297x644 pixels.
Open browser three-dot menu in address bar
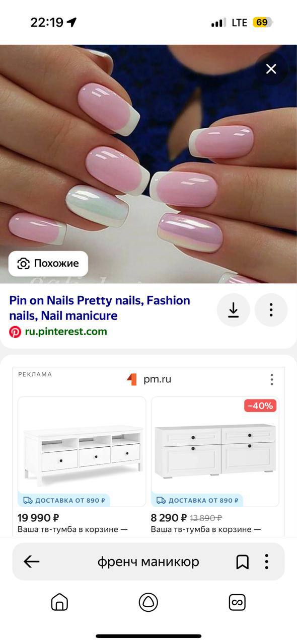(x=266, y=561)
